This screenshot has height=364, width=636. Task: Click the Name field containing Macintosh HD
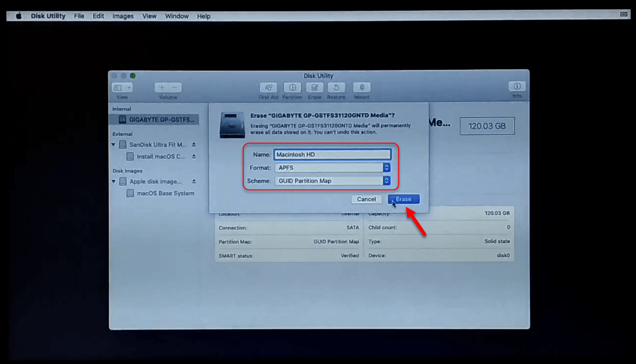332,154
